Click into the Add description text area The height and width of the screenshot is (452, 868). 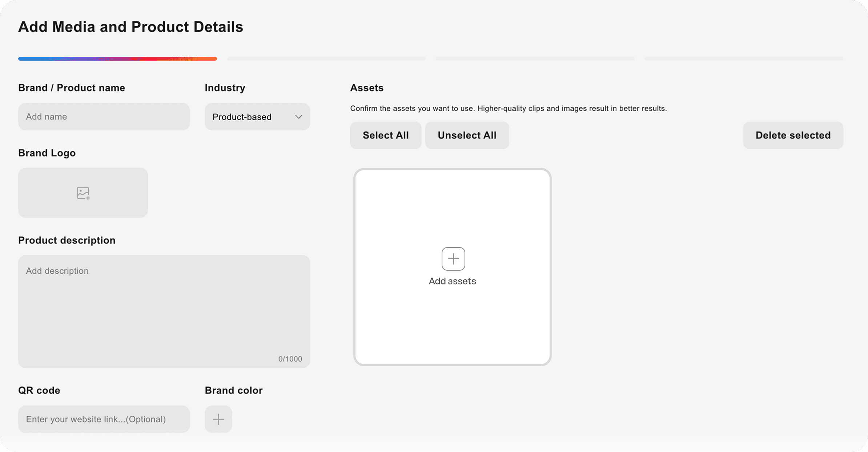tap(164, 311)
